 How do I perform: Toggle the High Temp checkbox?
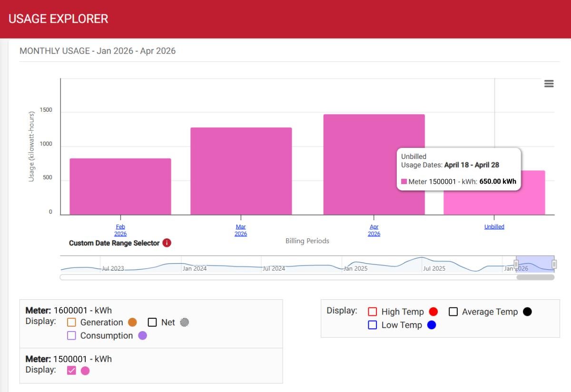coord(373,312)
